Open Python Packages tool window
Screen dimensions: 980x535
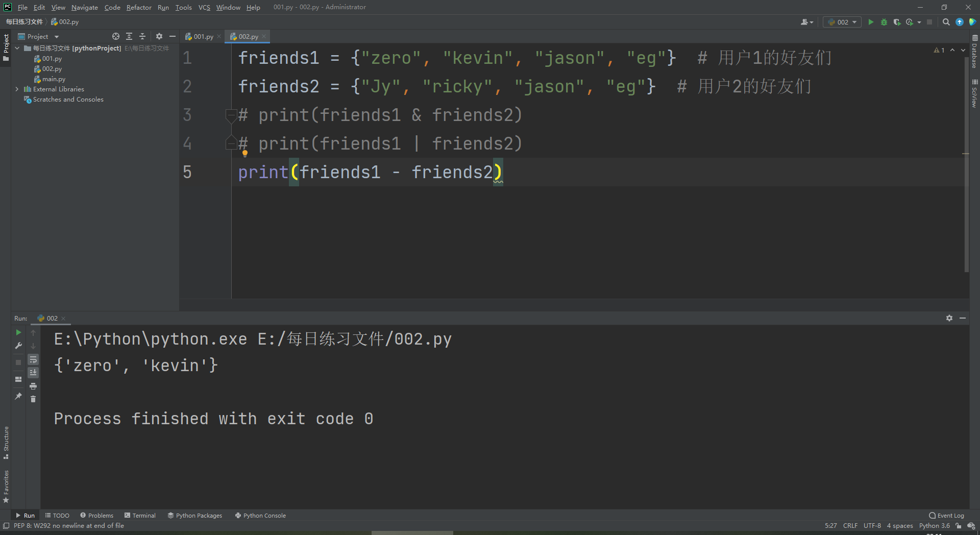[195, 516]
